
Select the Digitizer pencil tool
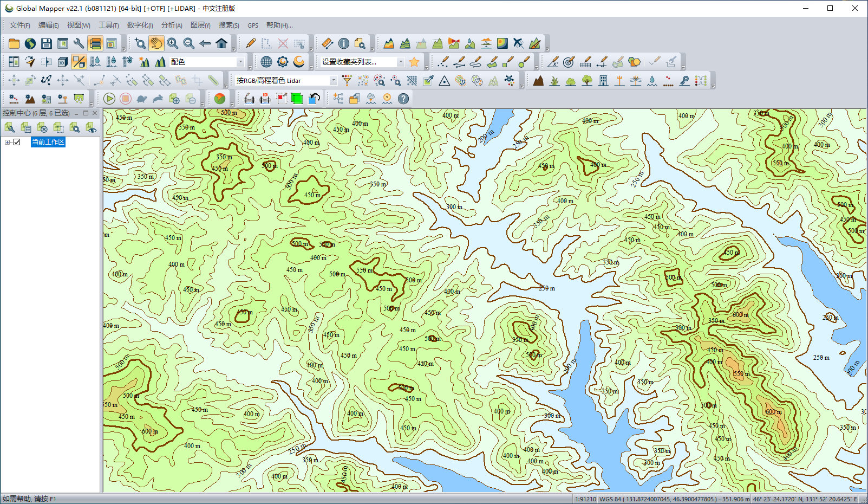tap(250, 44)
